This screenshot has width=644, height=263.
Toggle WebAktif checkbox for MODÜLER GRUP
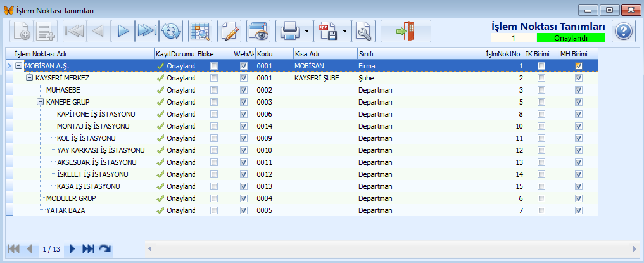(244, 198)
